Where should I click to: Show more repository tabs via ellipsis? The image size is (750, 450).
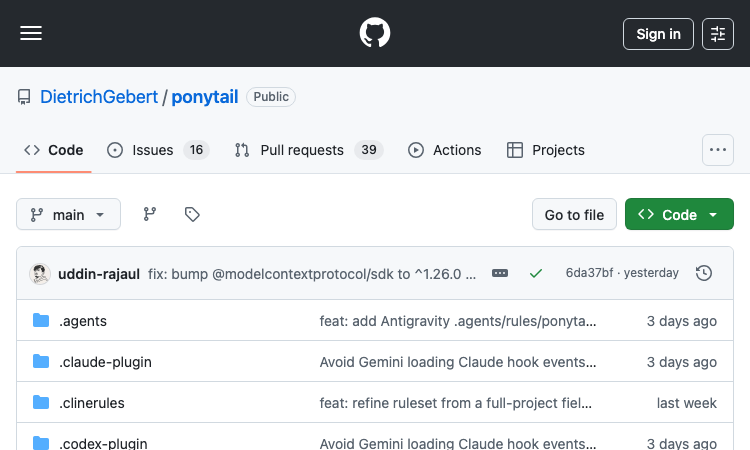[x=717, y=150]
